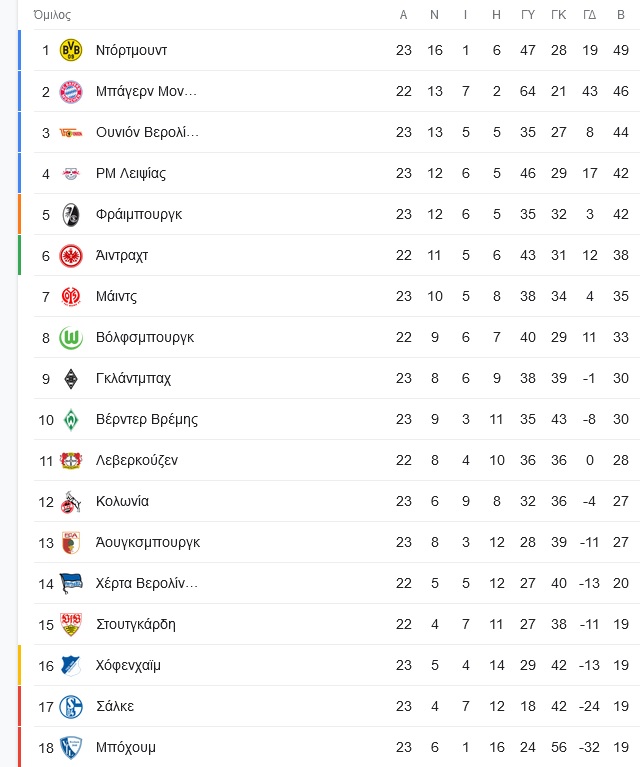Click the Bayern Munich crest icon
Viewport: 640px width, 767px height.
pyautogui.click(x=71, y=91)
